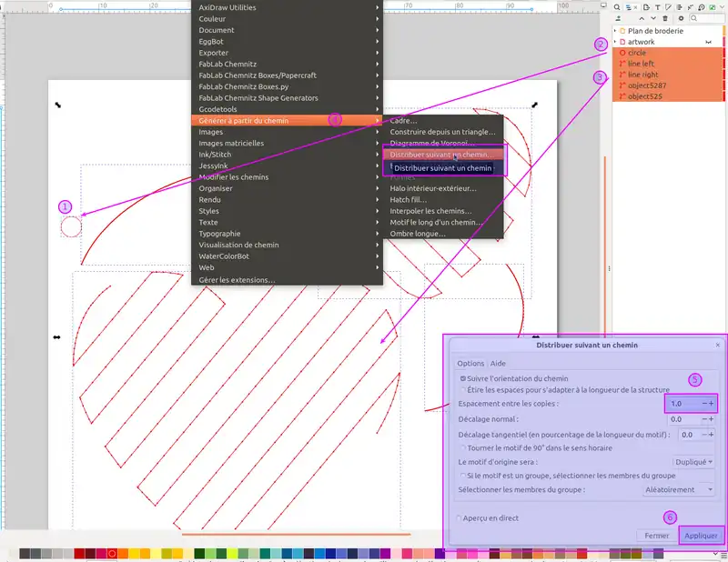The width and height of the screenshot is (728, 562).
Task: Click the 'Appliquer' button
Action: (701, 536)
